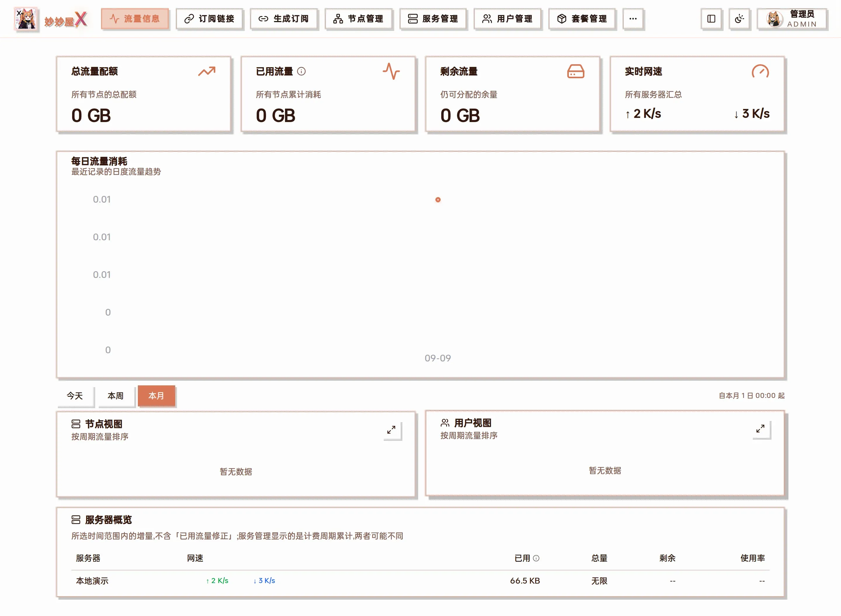Click the server icon beside 节点视图
This screenshot has width=841, height=616.
(76, 424)
